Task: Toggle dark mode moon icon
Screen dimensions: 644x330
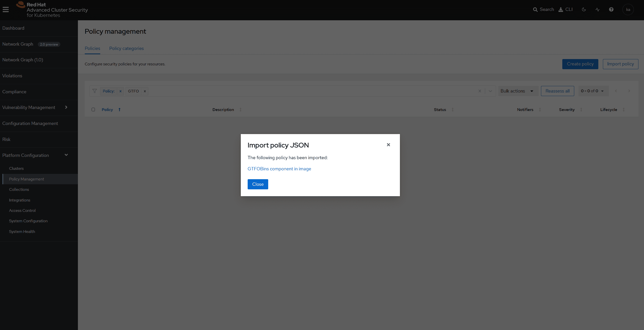Action: click(x=584, y=9)
